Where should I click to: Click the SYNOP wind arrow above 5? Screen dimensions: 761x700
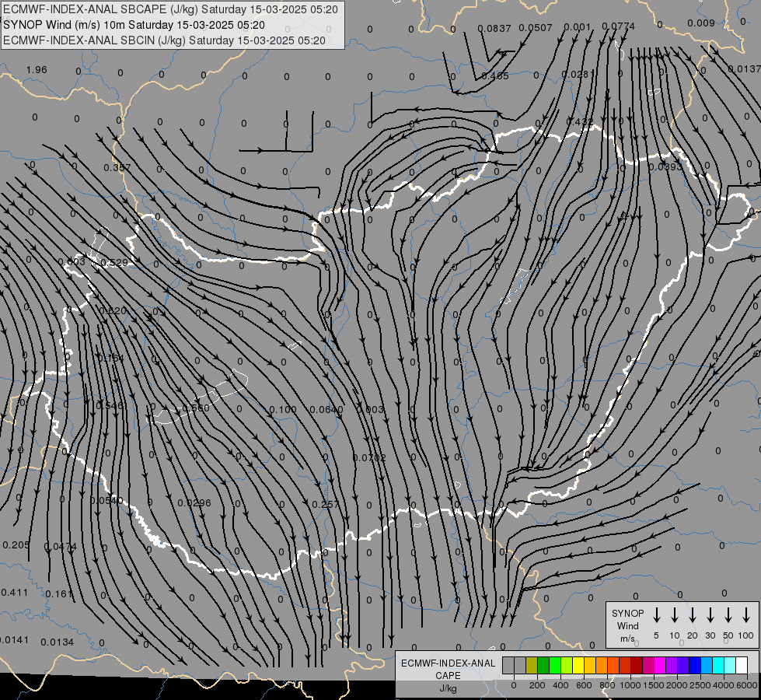pos(656,614)
